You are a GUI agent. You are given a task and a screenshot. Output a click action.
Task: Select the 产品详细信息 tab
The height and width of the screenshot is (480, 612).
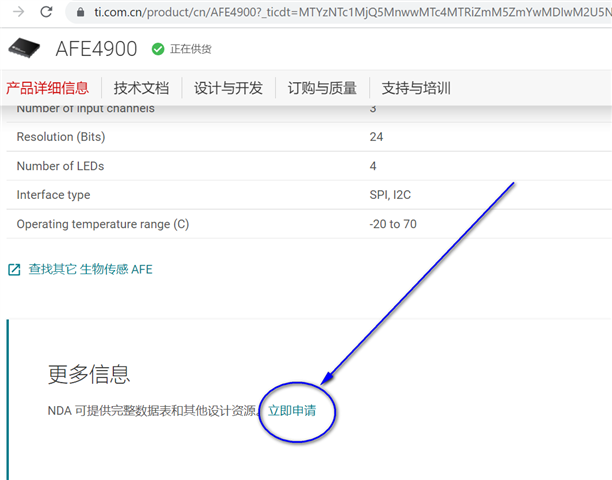pos(47,88)
